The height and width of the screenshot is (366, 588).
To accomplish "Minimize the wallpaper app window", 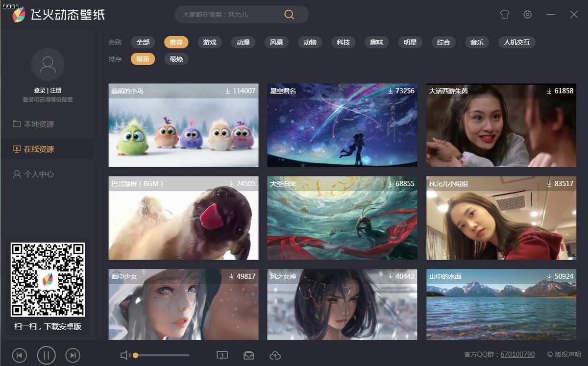I will (551, 15).
